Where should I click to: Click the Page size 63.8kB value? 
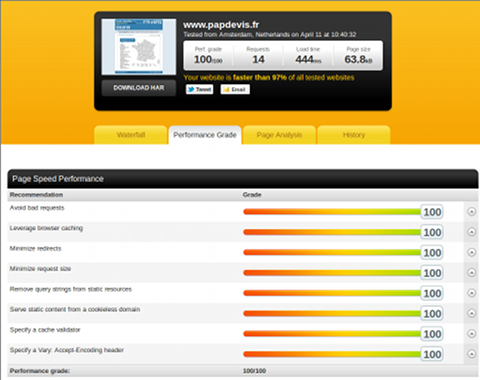tap(358, 59)
